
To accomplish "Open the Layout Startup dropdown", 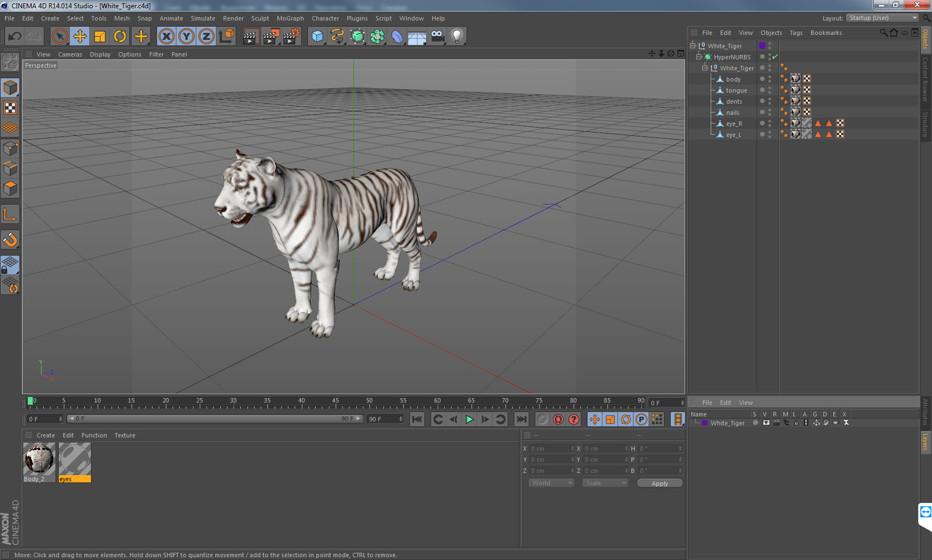I will 883,18.
